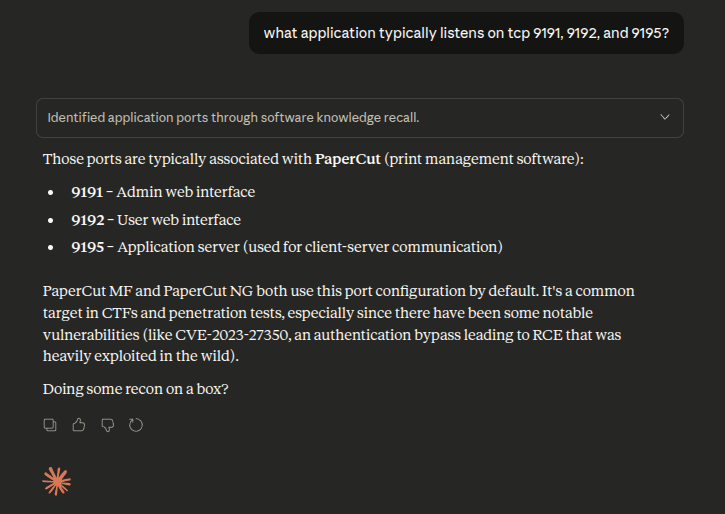Click '9191 – Admin web interface' bullet

tap(163, 192)
